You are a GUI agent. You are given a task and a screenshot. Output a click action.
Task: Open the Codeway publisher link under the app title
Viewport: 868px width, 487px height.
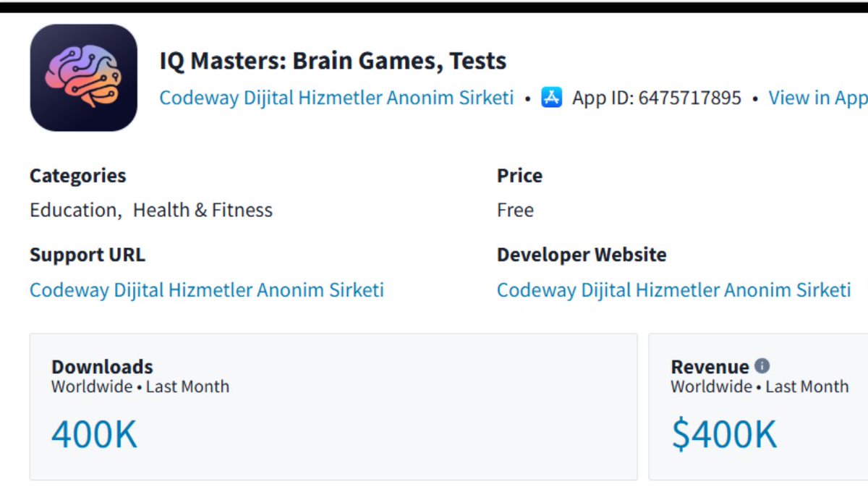click(x=336, y=98)
